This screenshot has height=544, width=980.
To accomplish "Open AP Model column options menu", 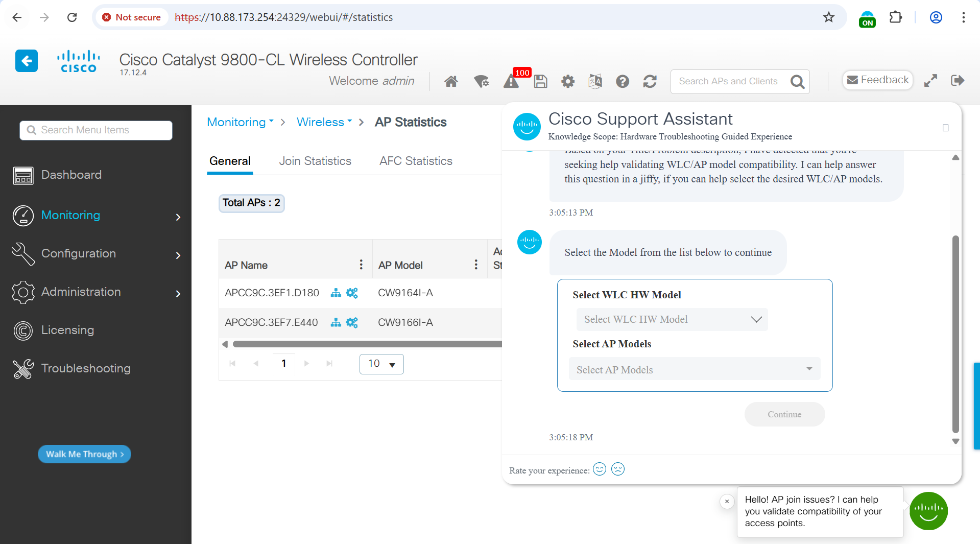I will click(476, 265).
